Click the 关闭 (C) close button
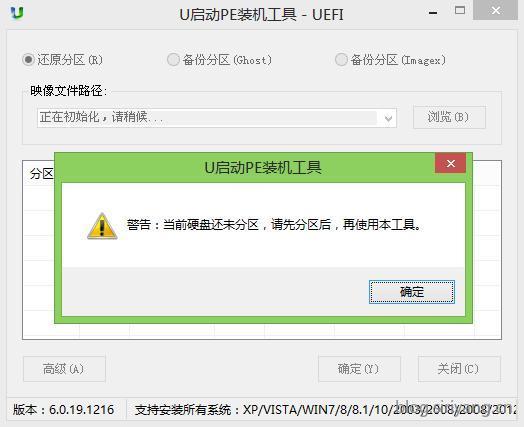 coord(459,369)
